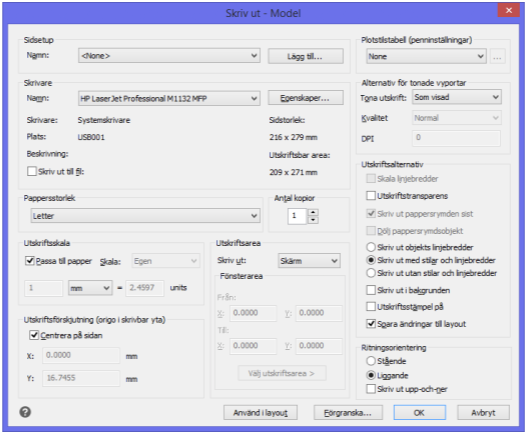Open Pappersstorlek dropdown showing Letter
525x433 pixels.
tap(145, 216)
